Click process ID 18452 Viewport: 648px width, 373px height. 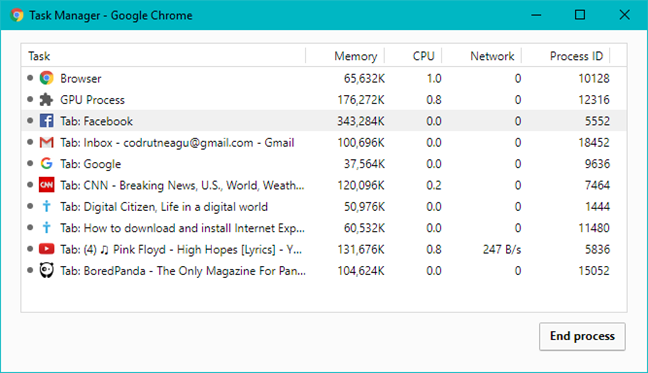[594, 143]
